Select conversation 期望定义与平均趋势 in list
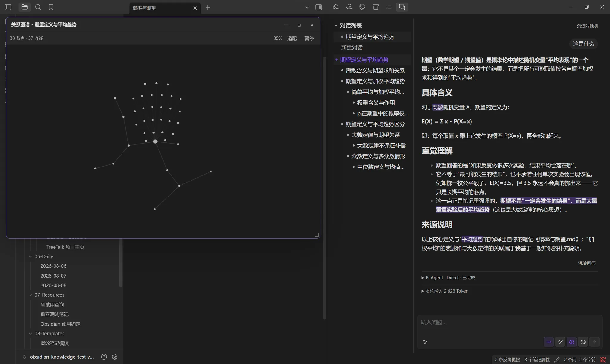 coord(372,37)
